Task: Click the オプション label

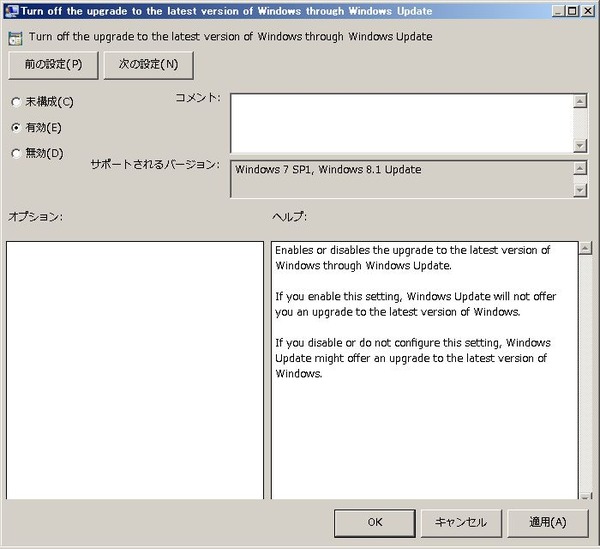Action: pos(35,217)
